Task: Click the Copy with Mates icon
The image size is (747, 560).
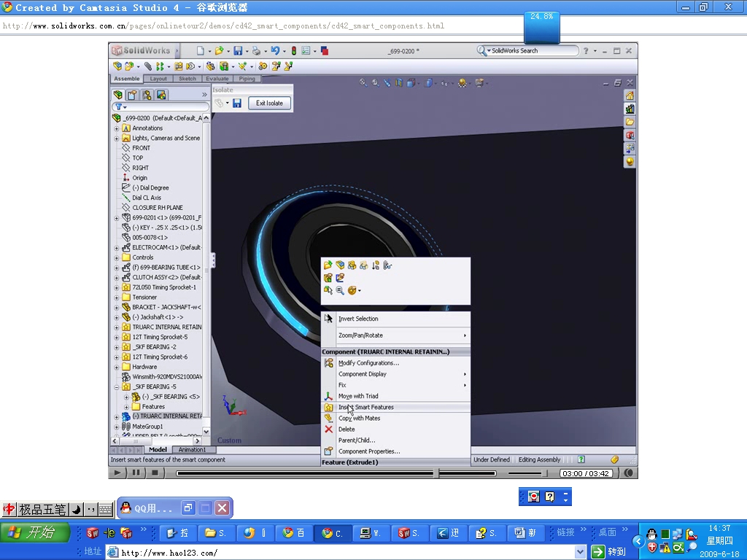Action: [x=329, y=418]
